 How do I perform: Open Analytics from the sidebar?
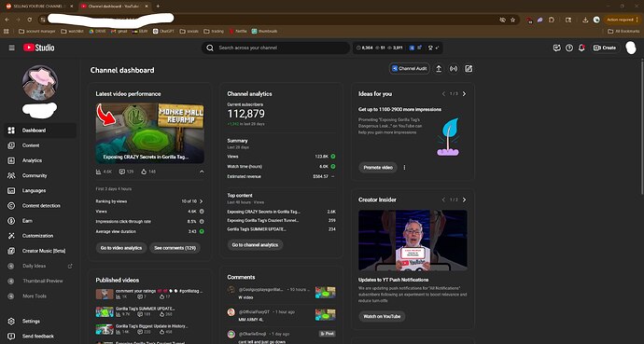(40, 160)
